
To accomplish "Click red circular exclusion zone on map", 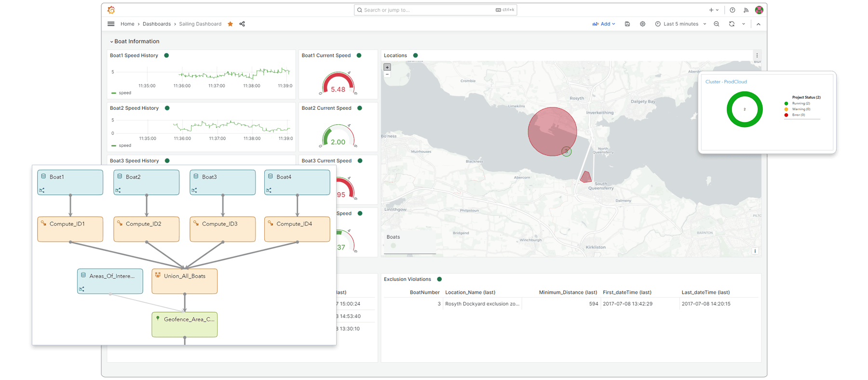I will tap(552, 131).
